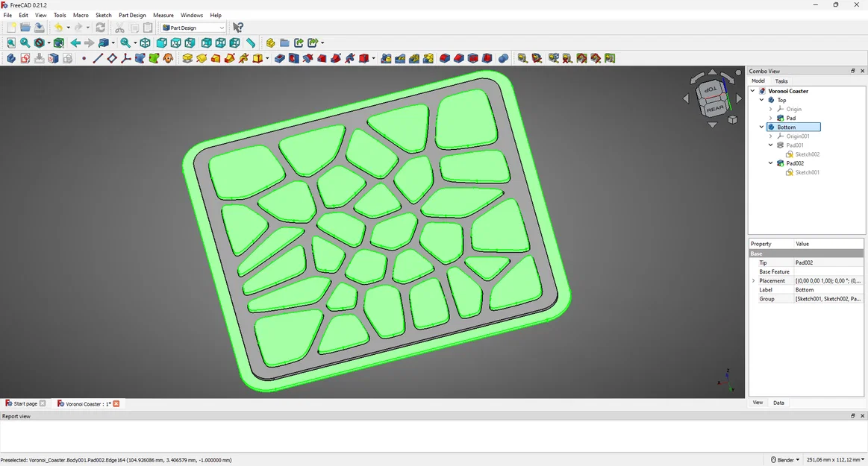Screen dimensions: 868x466
Task: Click the Create group folder icon
Action: [x=284, y=42]
